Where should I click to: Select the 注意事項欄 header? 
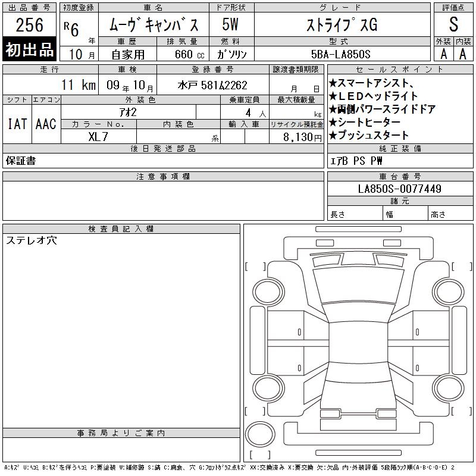[163, 176]
